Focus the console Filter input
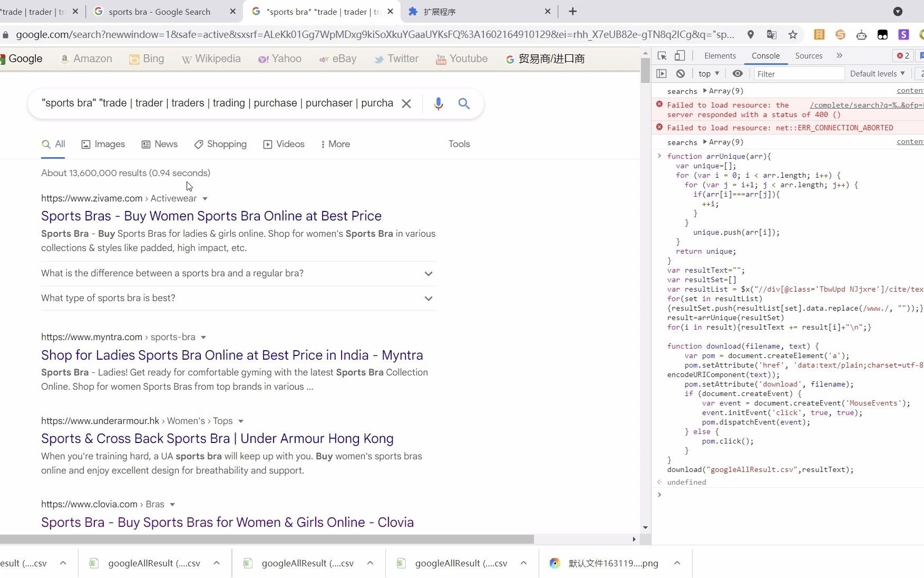924x578 pixels. [x=799, y=74]
